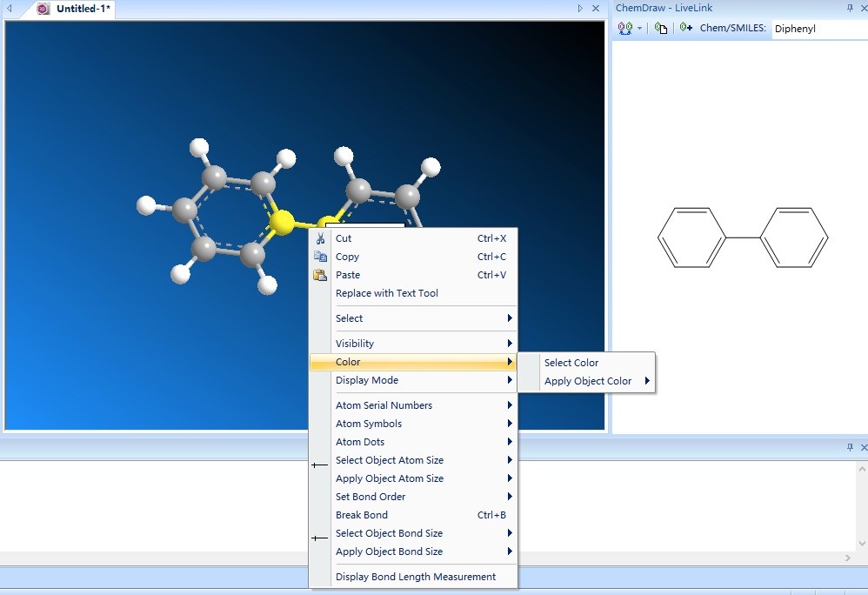Click the LiveLink structure sync icon

click(624, 28)
